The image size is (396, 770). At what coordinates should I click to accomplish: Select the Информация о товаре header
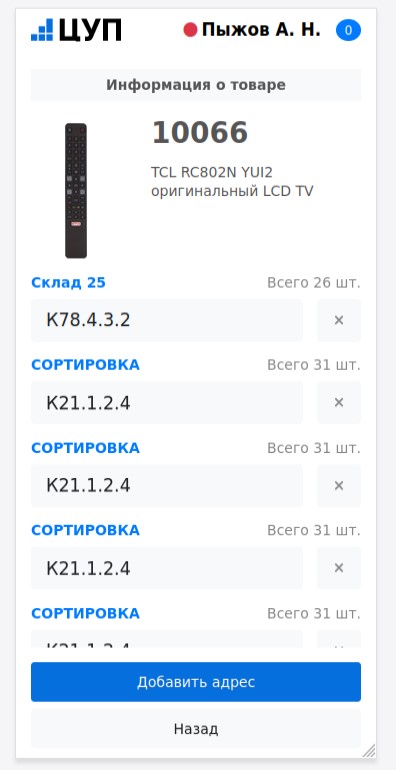196,85
